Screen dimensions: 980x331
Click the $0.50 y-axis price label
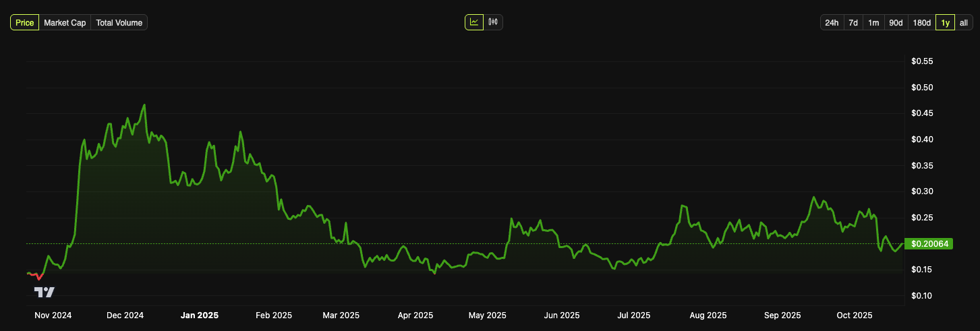(x=922, y=88)
